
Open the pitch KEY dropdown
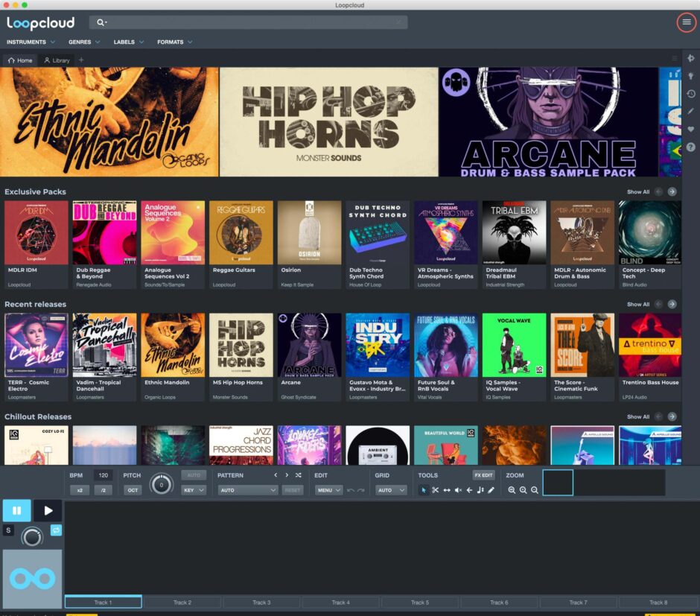pos(194,490)
